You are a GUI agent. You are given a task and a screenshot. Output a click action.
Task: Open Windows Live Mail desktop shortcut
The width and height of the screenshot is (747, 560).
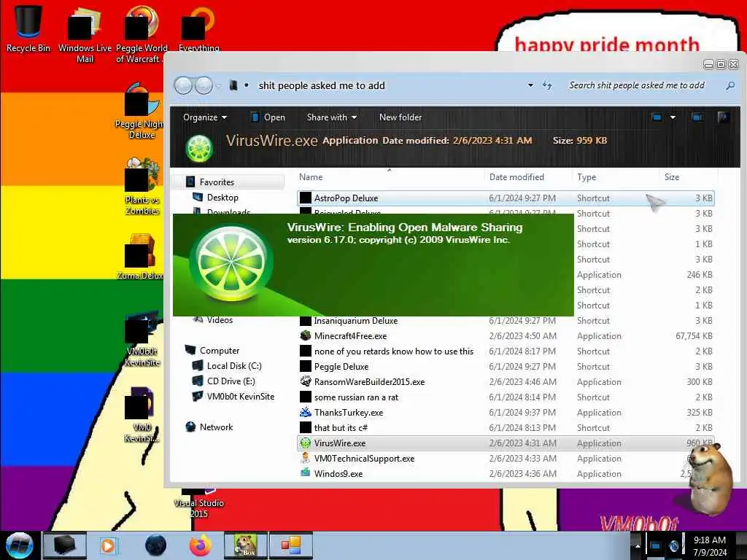[85, 34]
